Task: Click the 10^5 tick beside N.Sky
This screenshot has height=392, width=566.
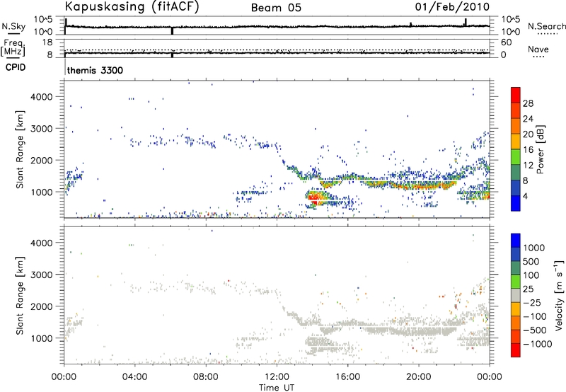Action: click(x=43, y=20)
